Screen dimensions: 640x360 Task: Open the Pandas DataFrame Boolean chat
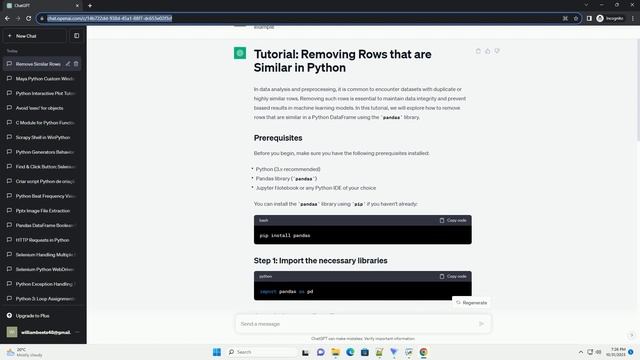point(42,225)
